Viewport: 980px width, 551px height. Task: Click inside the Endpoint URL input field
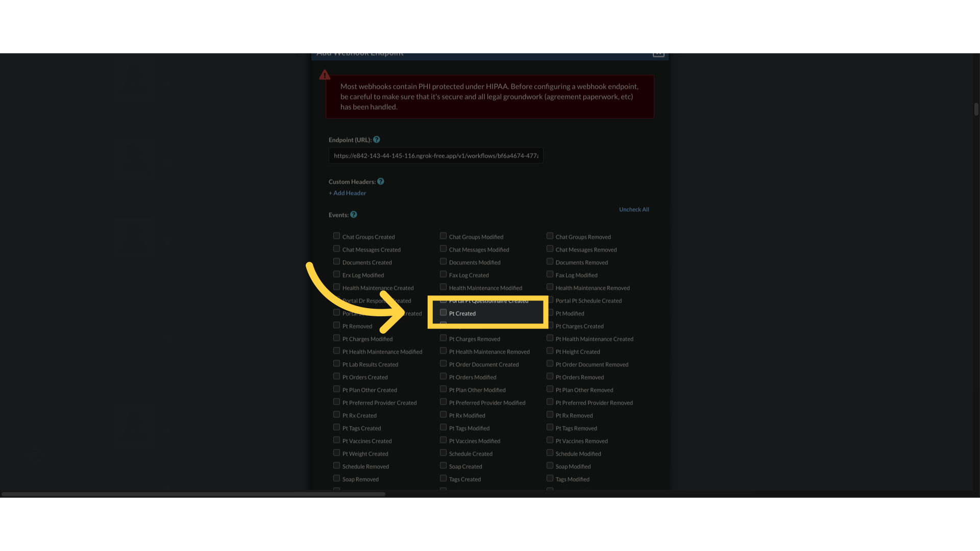click(436, 156)
